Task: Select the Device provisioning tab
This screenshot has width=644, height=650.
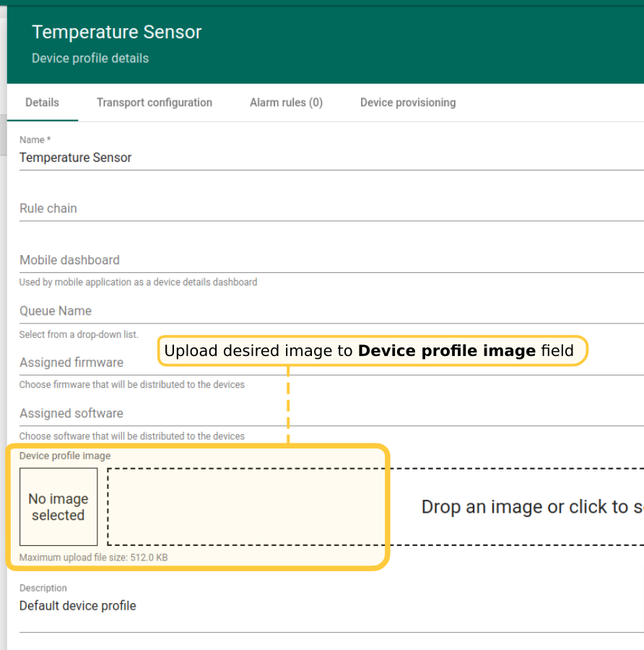Action: click(x=408, y=103)
